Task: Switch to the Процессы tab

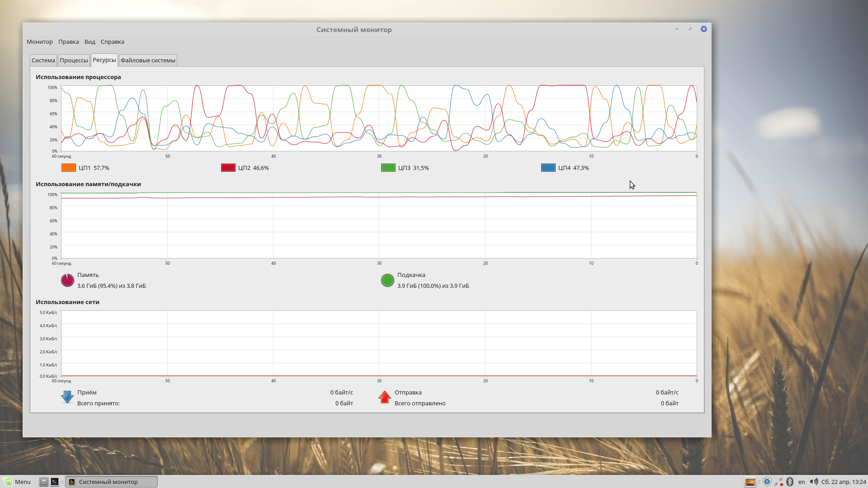Action: point(74,60)
